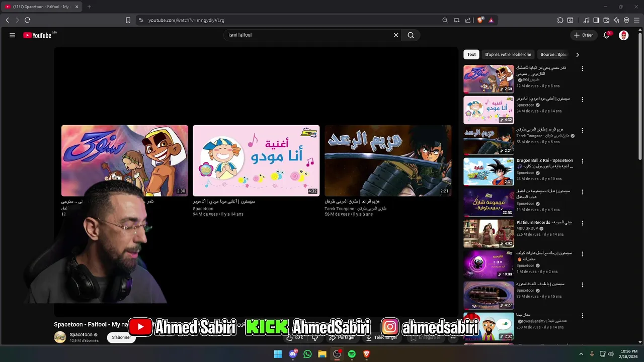The width and height of the screenshot is (644, 362).
Task: Show more filter chips with arrow
Action: (x=578, y=54)
